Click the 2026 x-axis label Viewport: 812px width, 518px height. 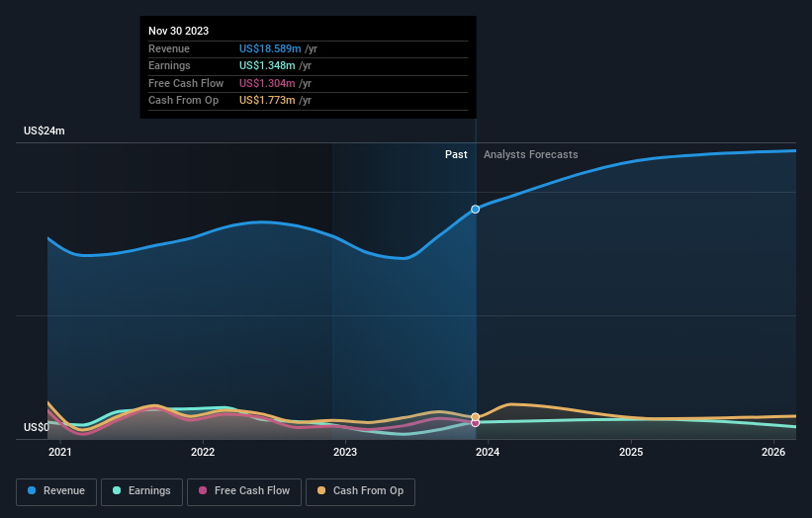[773, 452]
